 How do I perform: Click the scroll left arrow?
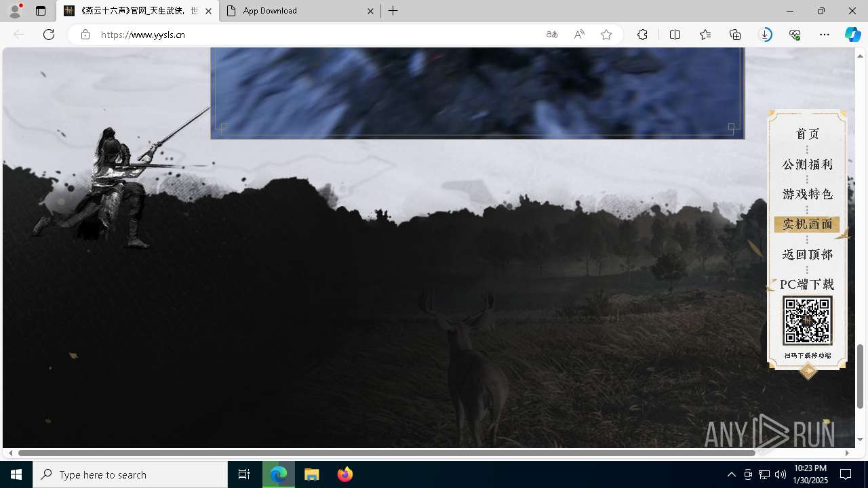coord(10,453)
